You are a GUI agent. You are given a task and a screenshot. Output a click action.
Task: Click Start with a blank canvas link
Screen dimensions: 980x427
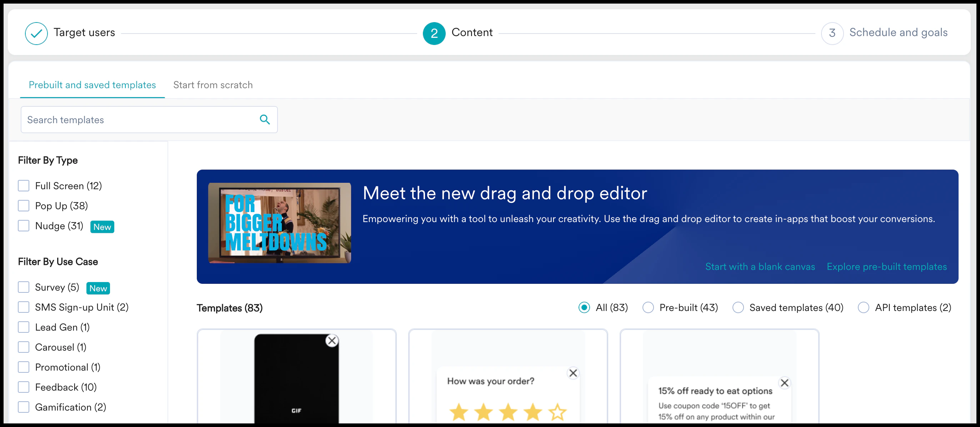pyautogui.click(x=760, y=267)
